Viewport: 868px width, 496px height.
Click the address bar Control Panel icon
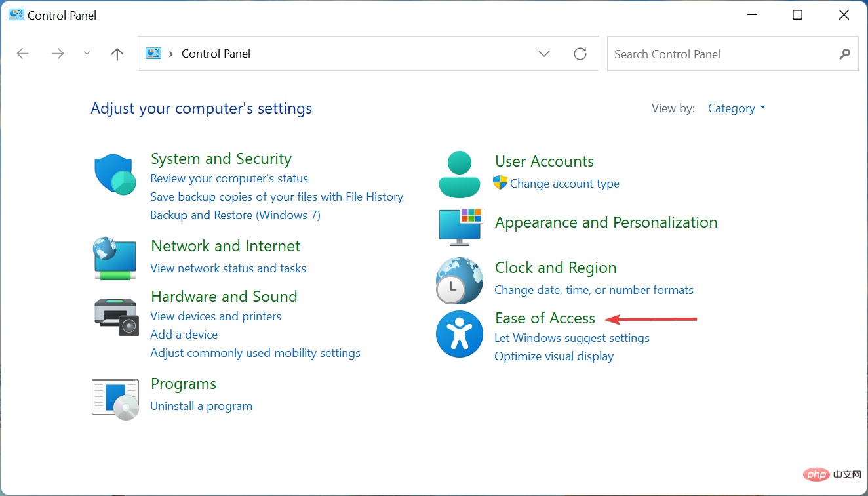[x=153, y=53]
